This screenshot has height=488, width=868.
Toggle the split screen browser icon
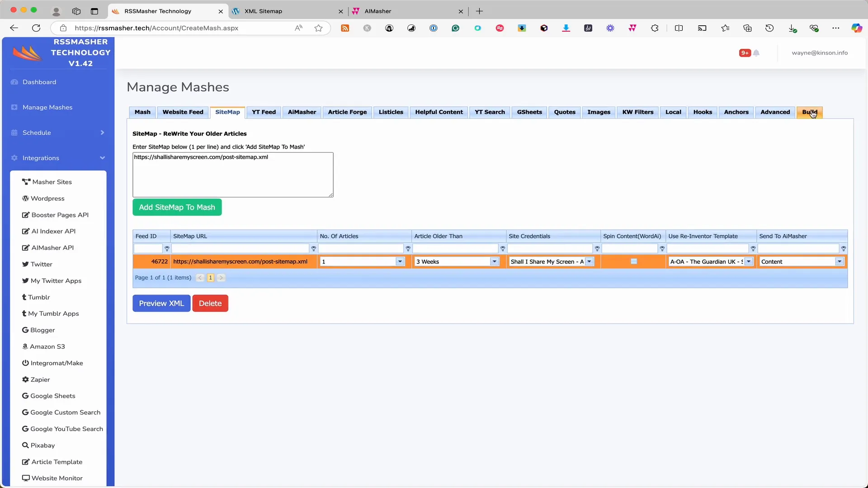(x=679, y=28)
